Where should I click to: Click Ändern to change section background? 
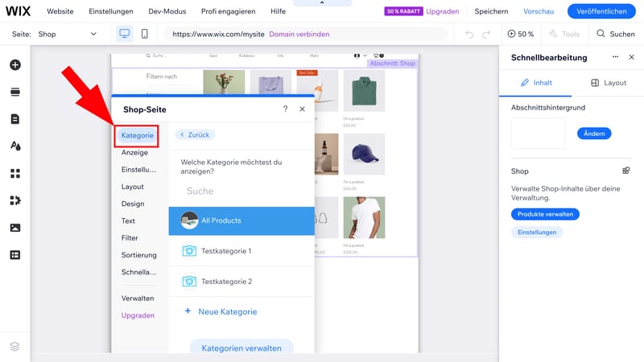(x=594, y=134)
